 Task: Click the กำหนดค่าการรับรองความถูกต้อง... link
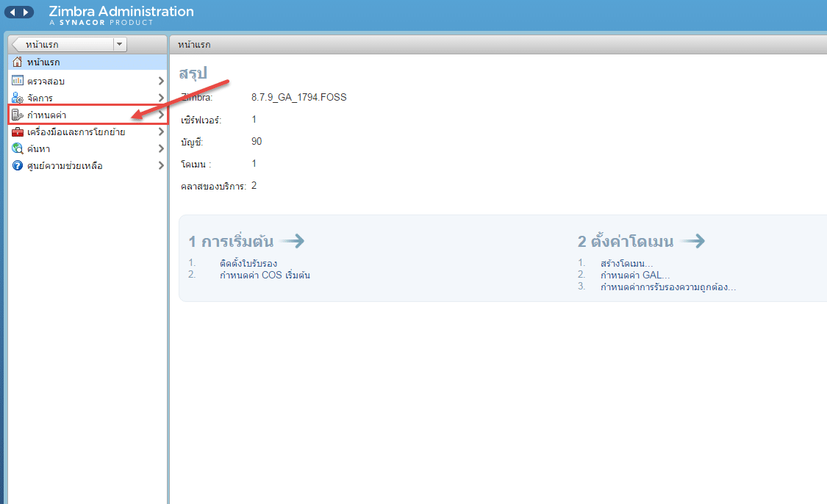click(668, 287)
